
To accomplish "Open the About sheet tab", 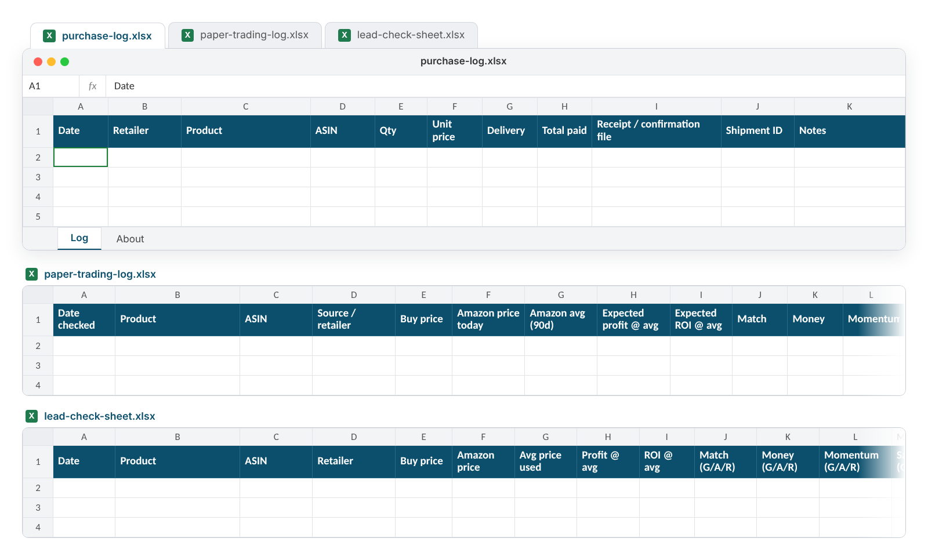I will pos(130,239).
